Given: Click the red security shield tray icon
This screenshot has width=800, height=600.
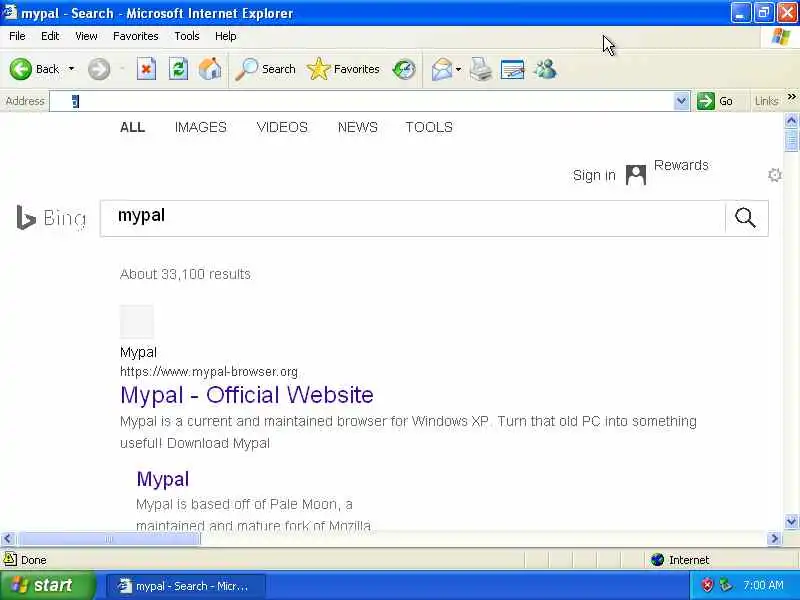Looking at the screenshot, I should pos(707,585).
